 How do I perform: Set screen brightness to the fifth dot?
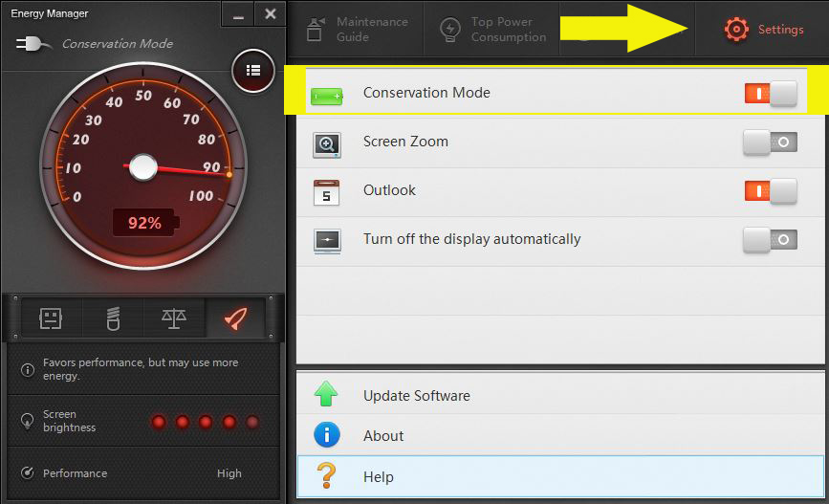tap(252, 422)
